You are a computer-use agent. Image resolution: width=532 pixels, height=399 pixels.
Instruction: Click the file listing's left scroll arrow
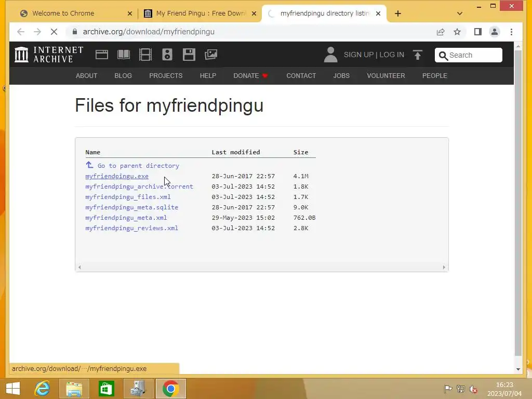pyautogui.click(x=79, y=268)
